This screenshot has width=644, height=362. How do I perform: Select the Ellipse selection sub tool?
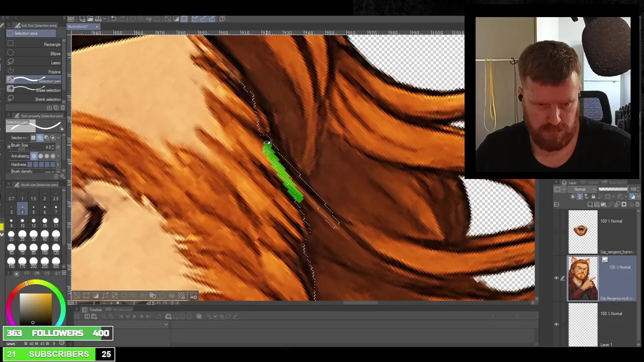point(34,53)
